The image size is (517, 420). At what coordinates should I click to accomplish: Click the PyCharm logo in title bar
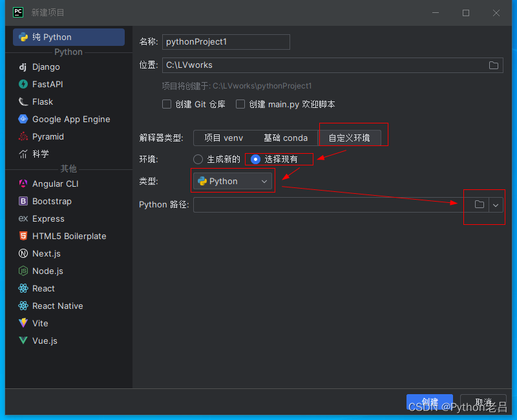18,12
